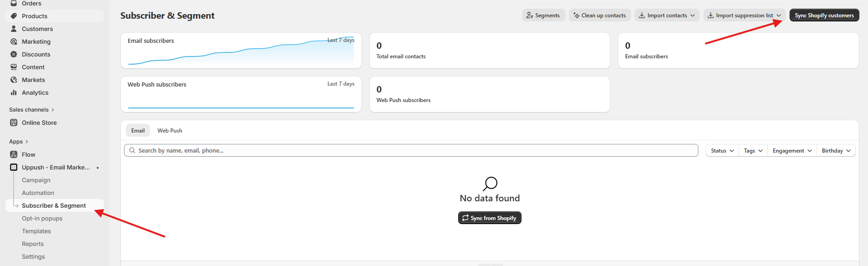The height and width of the screenshot is (266, 868).
Task: Click the Flow app icon
Action: [x=14, y=154]
